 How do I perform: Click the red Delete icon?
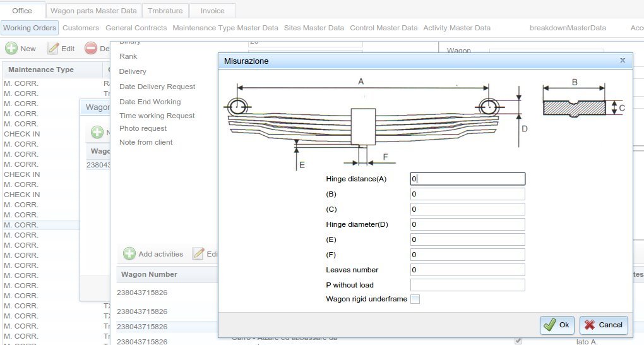[91, 49]
